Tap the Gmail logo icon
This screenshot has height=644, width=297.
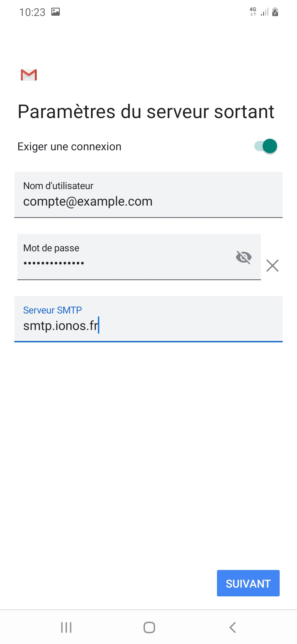[29, 75]
